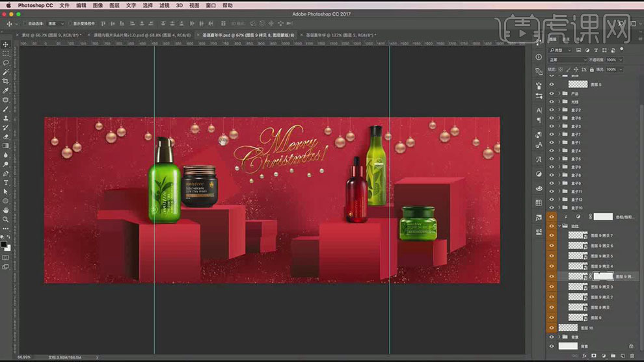Toggle the 自动选择 auto-select checkbox
The height and width of the screenshot is (362, 644).
[25, 24]
